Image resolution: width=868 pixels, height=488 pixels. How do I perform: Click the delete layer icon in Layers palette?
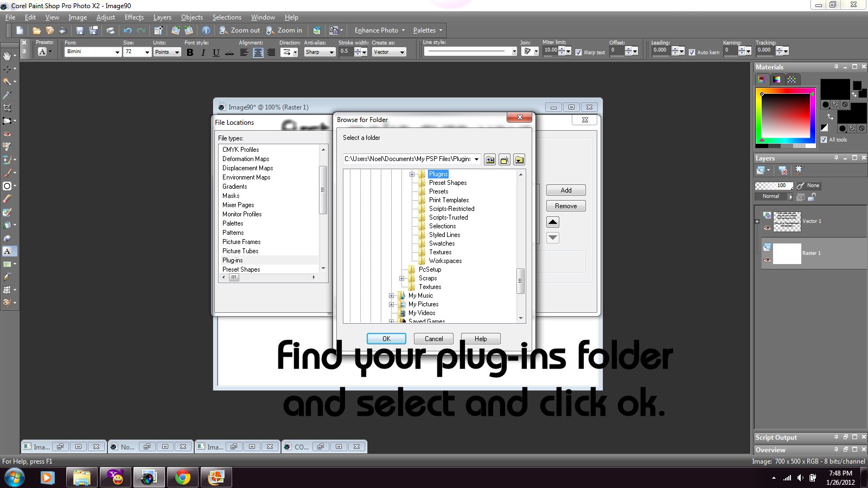pyautogui.click(x=783, y=170)
